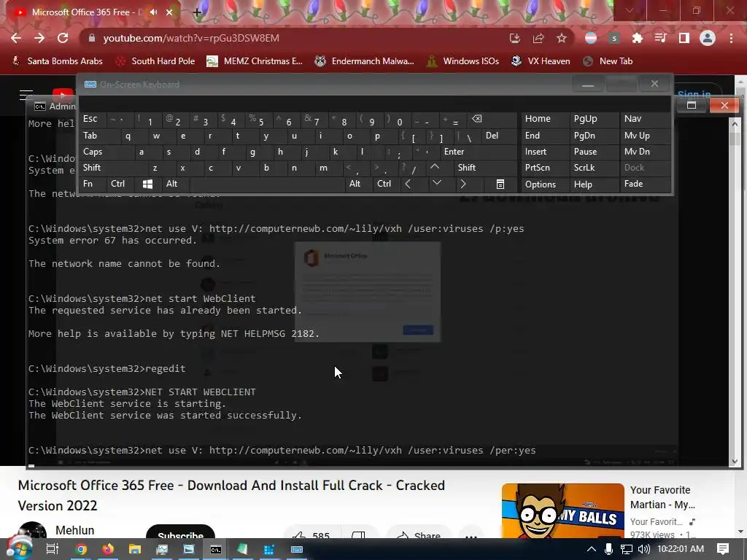Viewport: 747px width, 560px height.
Task: Close the Microsoft Office 365 tab
Action: click(x=169, y=12)
